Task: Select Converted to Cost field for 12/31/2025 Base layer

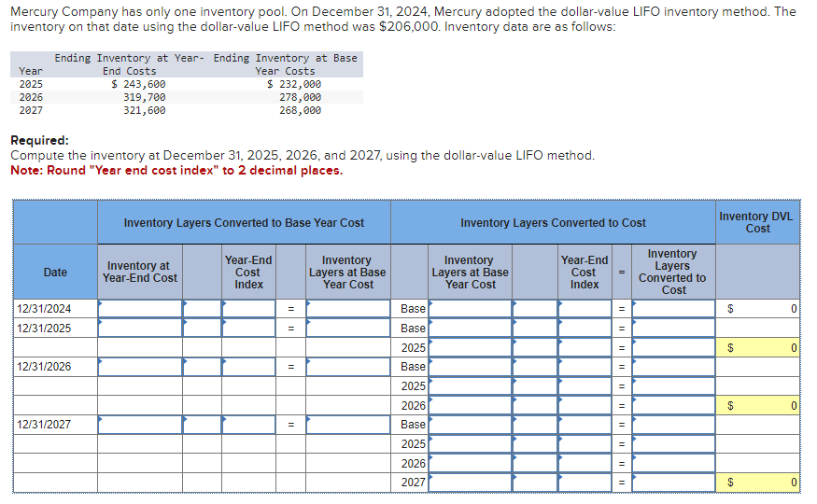Action: (673, 328)
